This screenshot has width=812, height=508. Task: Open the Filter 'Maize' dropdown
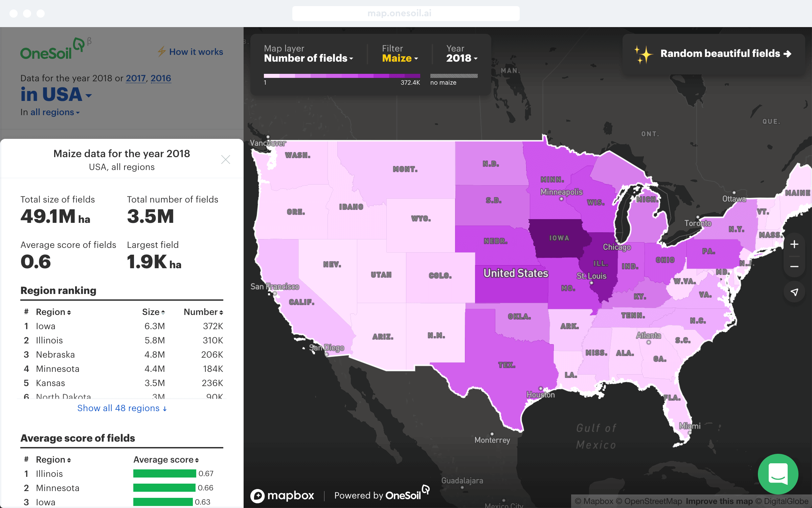coord(400,58)
